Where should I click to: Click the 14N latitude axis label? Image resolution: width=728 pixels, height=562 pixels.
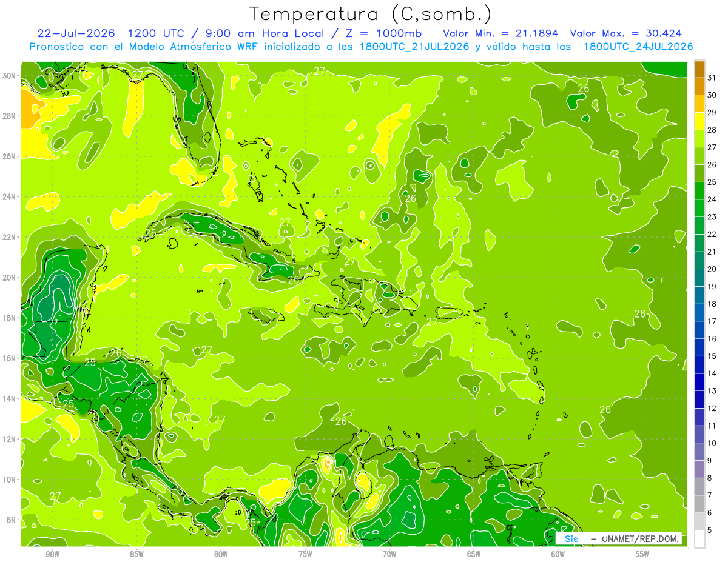point(9,399)
